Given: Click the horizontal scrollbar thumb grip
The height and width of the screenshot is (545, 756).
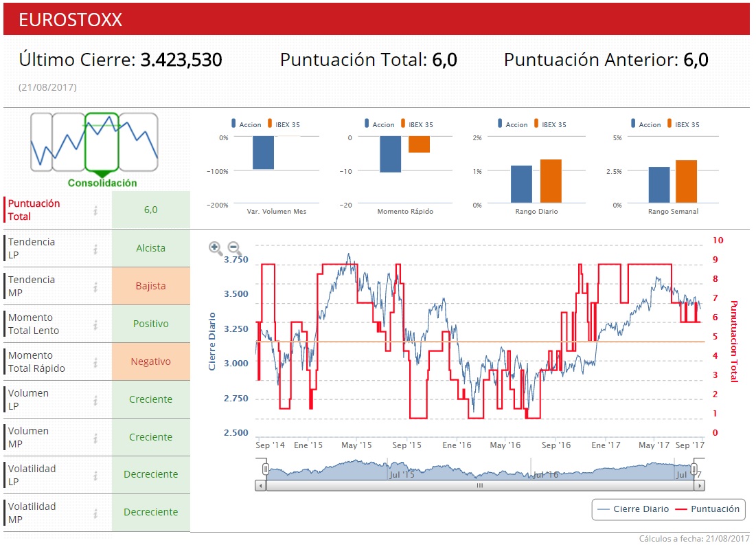Looking at the screenshot, I should coord(480,486).
